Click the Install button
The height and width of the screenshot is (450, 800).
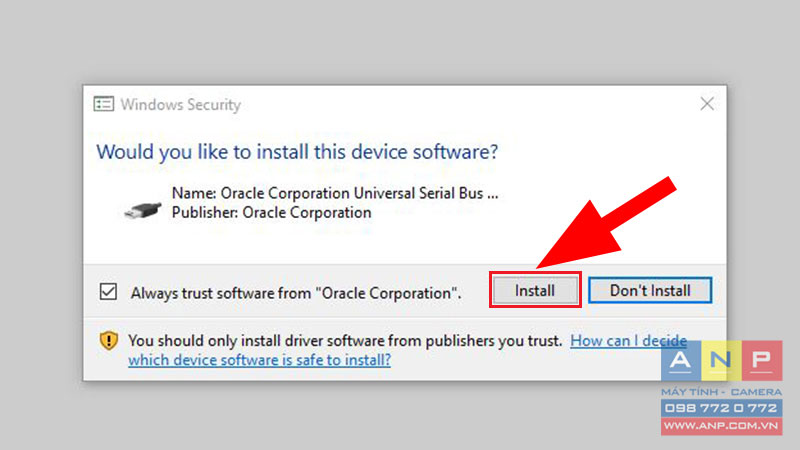pyautogui.click(x=535, y=290)
